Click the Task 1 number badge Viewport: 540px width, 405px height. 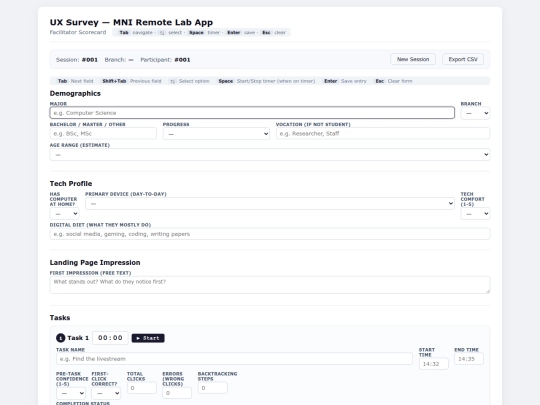(x=61, y=338)
